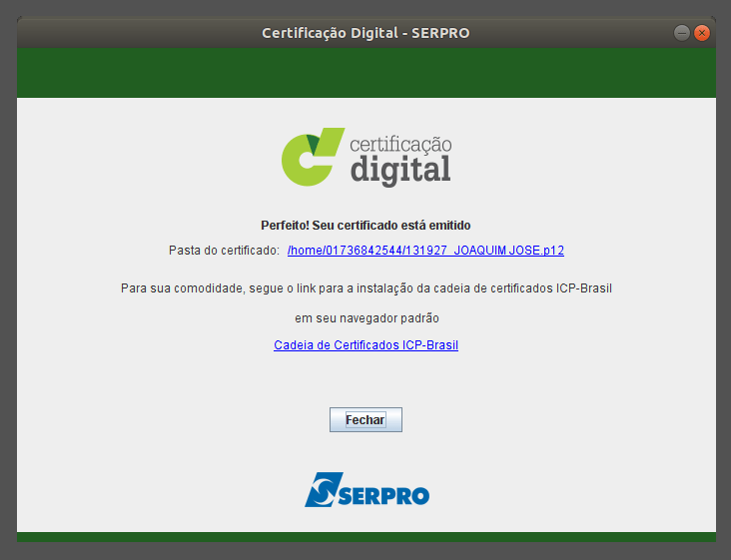Click the word "SERPRO" in the window title
This screenshot has height=560, width=731.
coord(438,33)
